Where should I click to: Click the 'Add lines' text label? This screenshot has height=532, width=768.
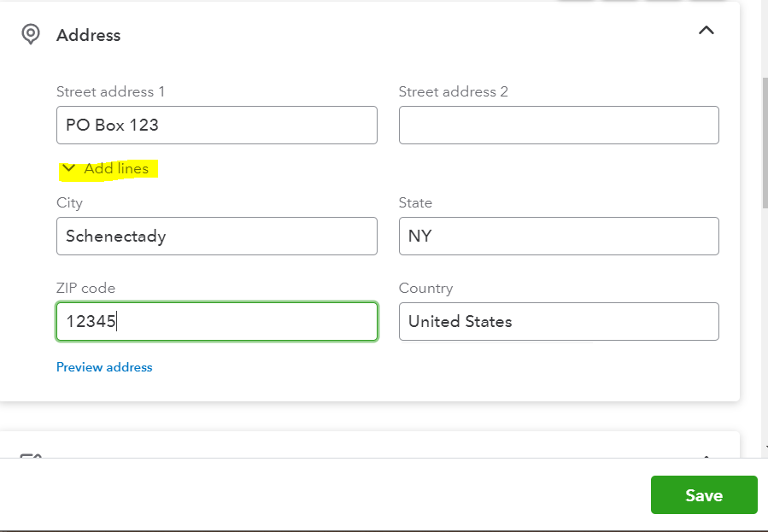[x=116, y=168]
